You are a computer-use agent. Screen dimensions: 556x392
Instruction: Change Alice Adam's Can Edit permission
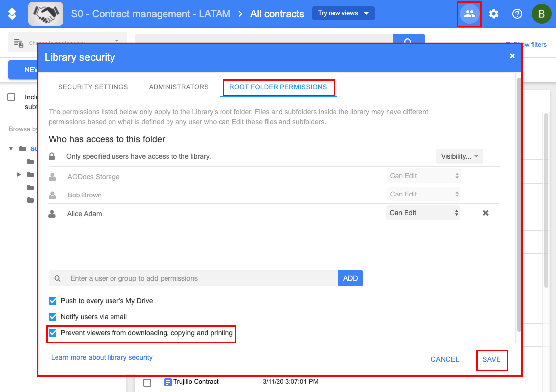coord(423,213)
